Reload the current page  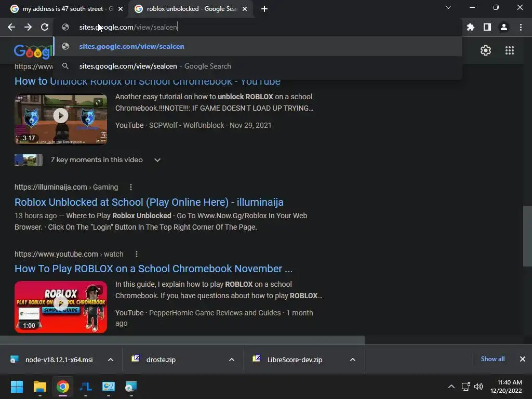click(x=45, y=27)
